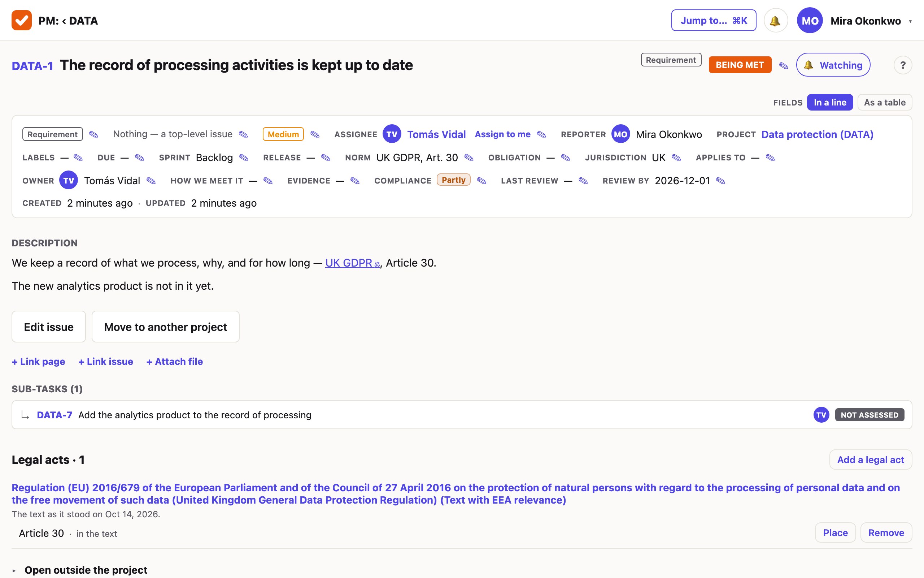Click + Attach file

(x=174, y=361)
